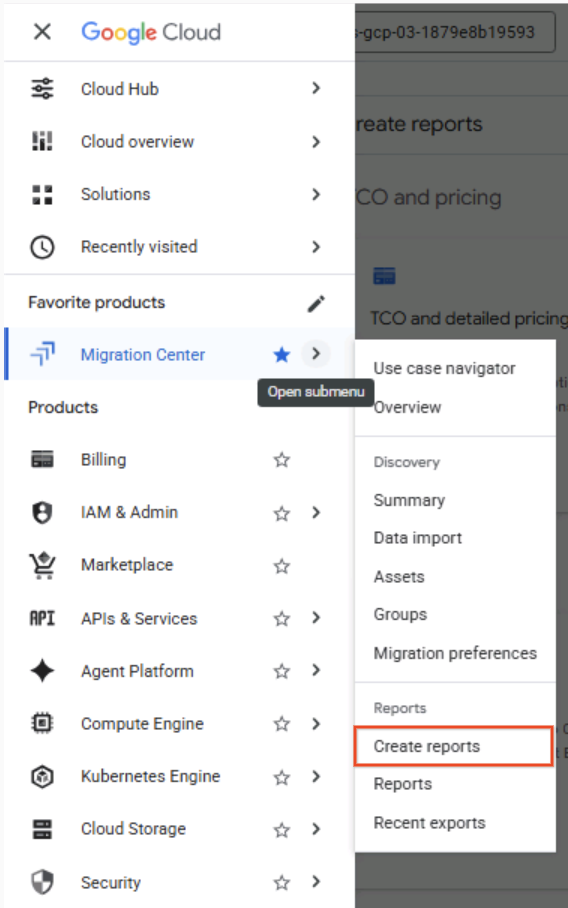The image size is (568, 908).
Task: Expand the Agent Platform submenu chevron
Action: (x=316, y=671)
